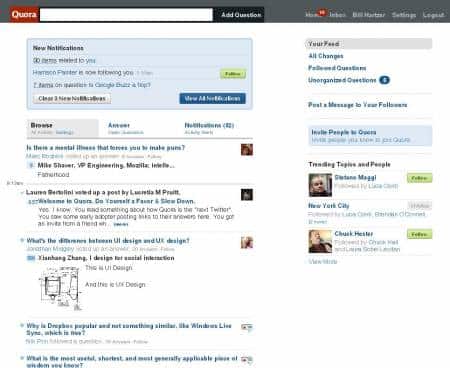
Task: Click the Quora logo
Action: click(24, 15)
